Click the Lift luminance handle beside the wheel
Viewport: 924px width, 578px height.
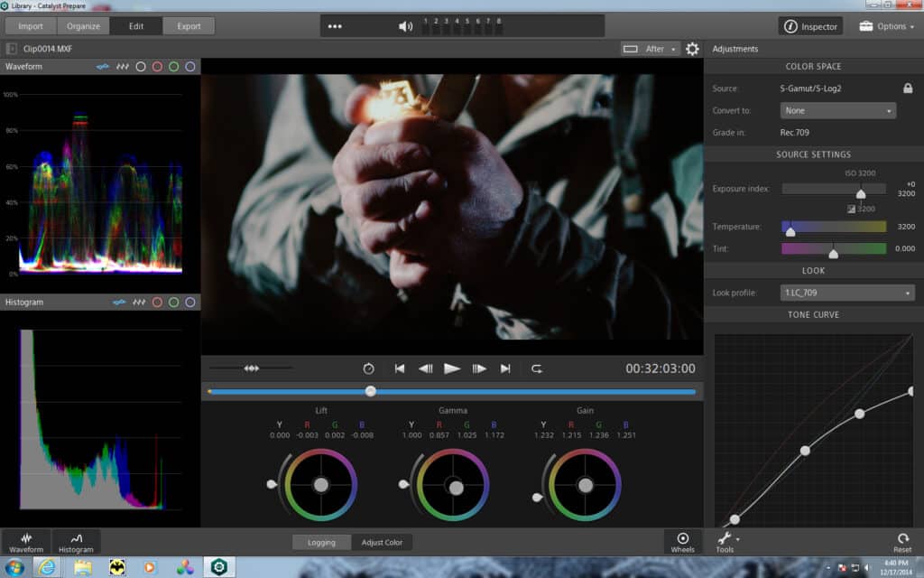(x=271, y=484)
